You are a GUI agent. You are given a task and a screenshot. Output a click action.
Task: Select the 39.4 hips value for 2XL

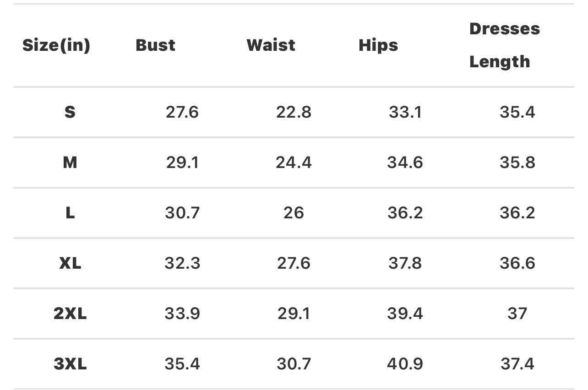tap(405, 314)
